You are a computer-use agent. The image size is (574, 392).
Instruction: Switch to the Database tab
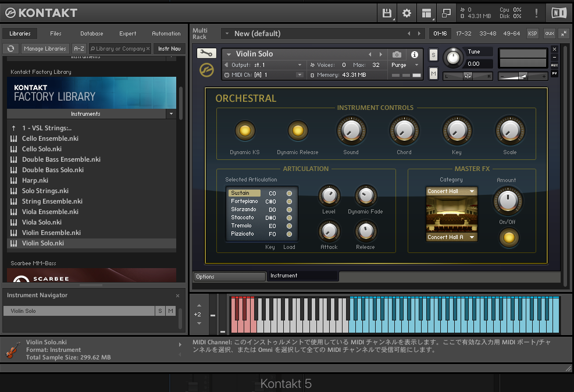[91, 34]
